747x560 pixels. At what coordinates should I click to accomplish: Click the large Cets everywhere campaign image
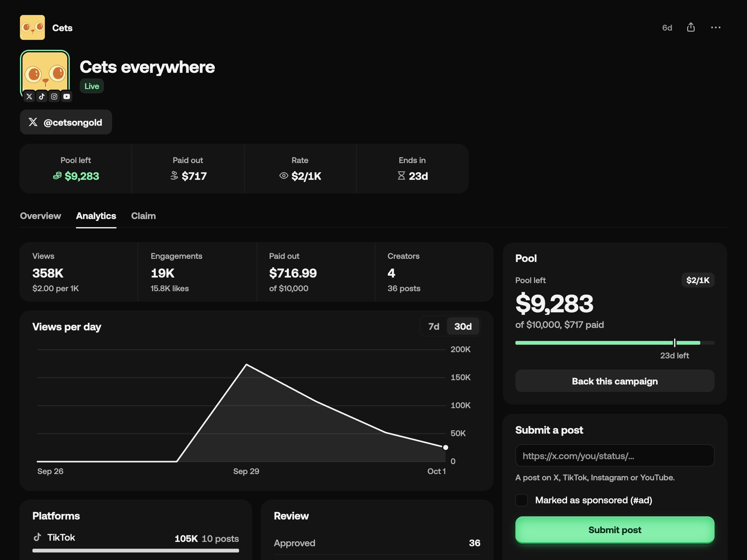coord(45,73)
